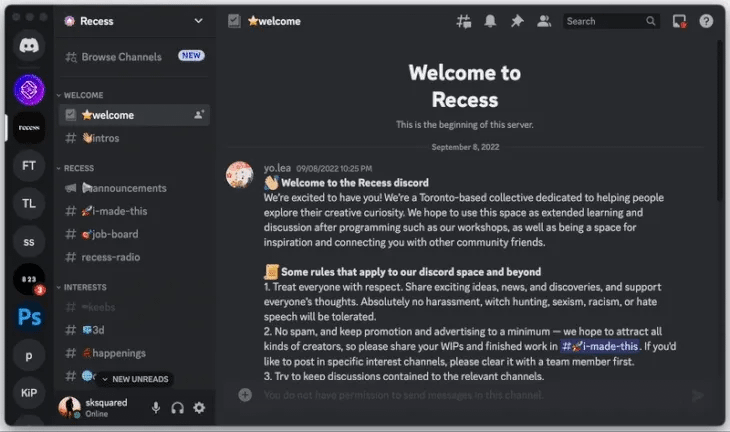Show pinned messages
This screenshot has width=730, height=432.
tap(517, 21)
